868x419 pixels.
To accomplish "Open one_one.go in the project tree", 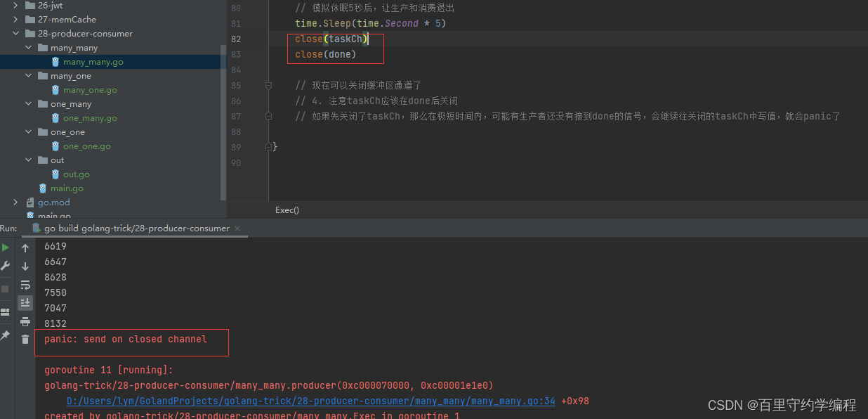I will [x=87, y=146].
